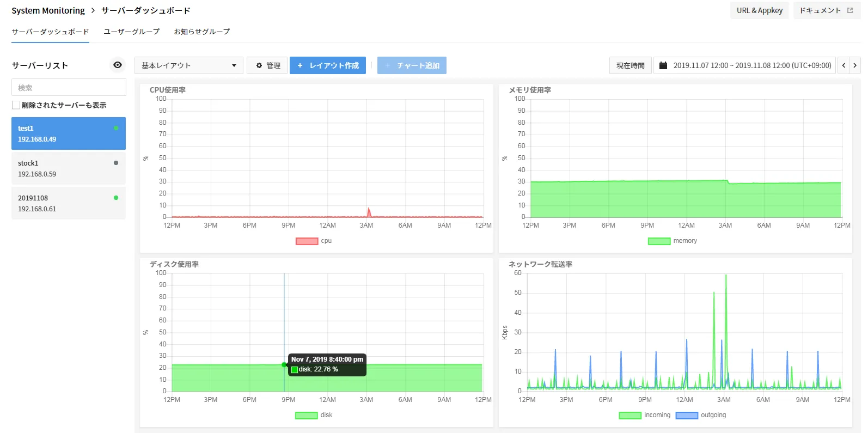Check the deleted servers checkbox

click(16, 105)
